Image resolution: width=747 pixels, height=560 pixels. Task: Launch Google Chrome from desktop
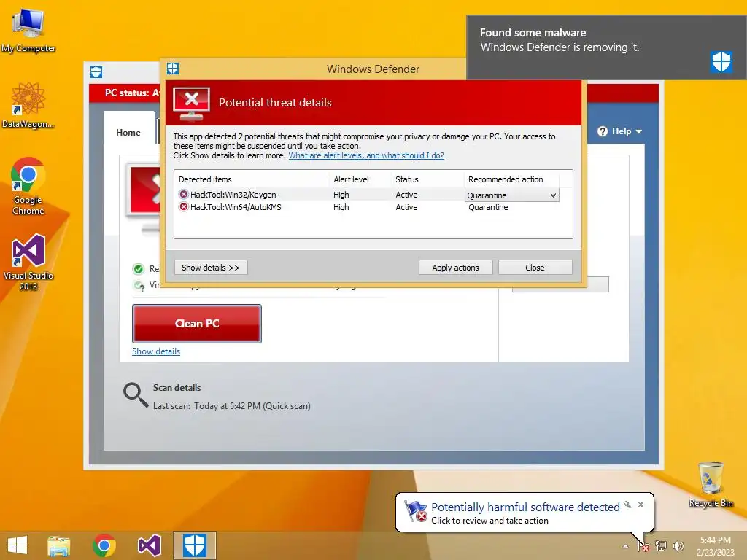click(x=28, y=186)
